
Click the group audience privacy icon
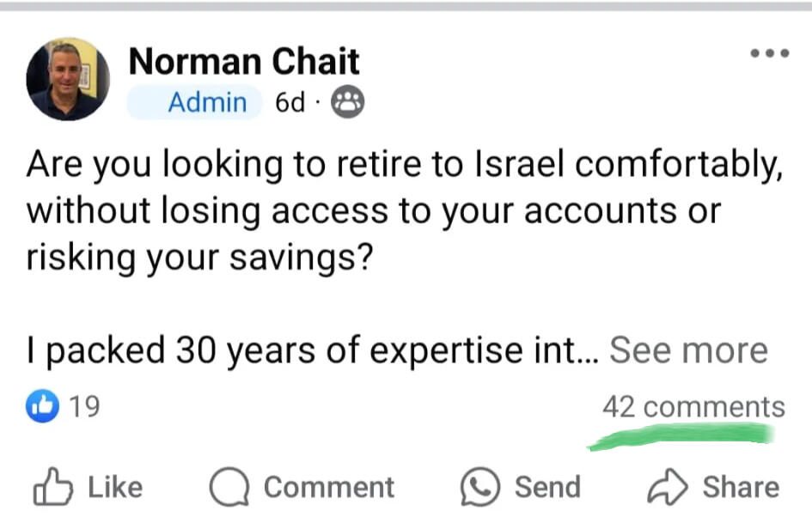347,103
